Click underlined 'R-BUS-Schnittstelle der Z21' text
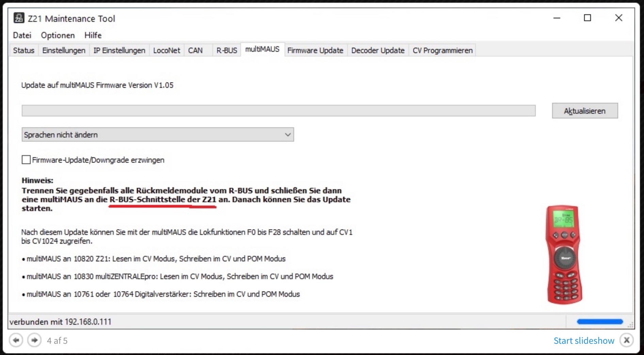 pyautogui.click(x=163, y=199)
